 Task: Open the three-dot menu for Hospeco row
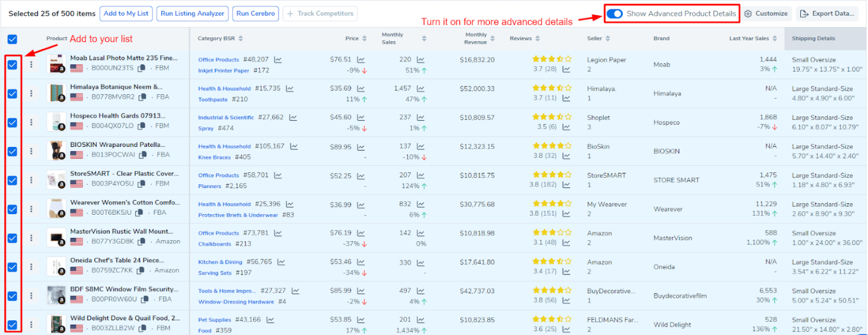pos(32,122)
